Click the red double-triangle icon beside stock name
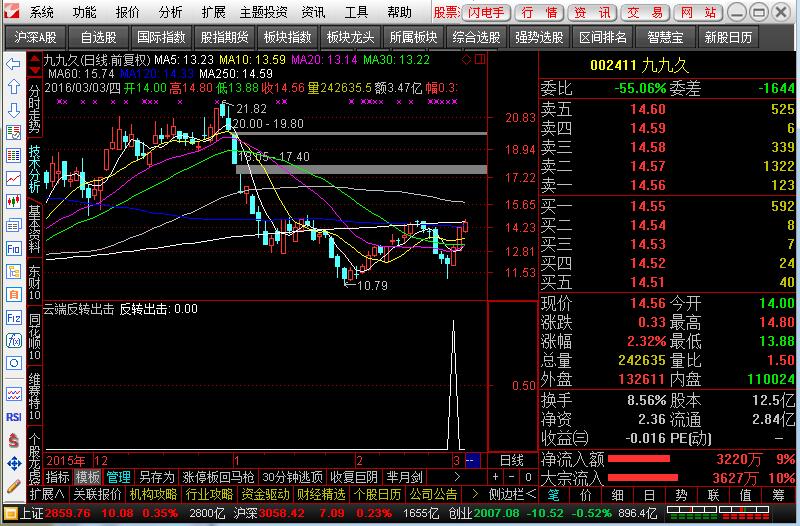 tap(34, 63)
